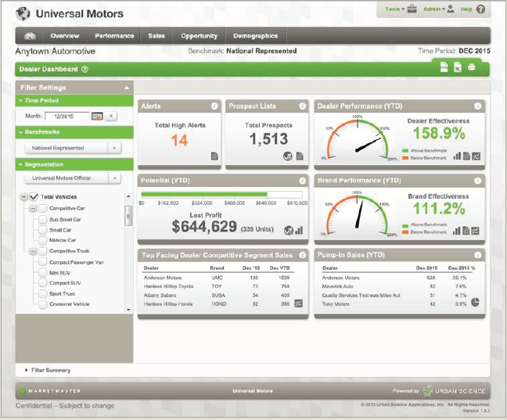Open the home dashboard icon in navigation bar

tap(30, 36)
